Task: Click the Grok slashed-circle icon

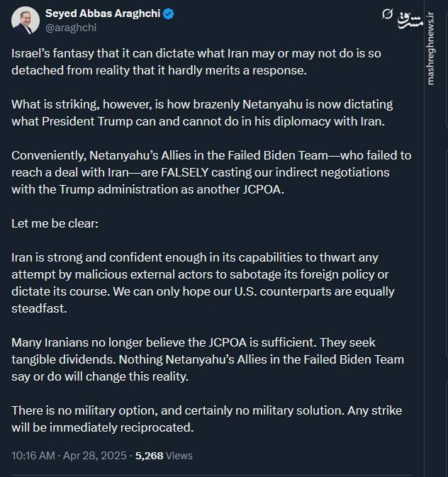Action: coord(387,14)
